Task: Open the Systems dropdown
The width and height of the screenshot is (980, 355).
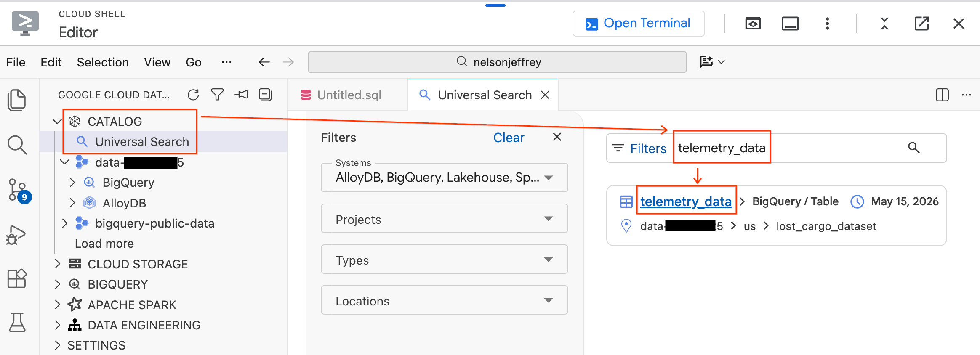Action: coord(445,177)
